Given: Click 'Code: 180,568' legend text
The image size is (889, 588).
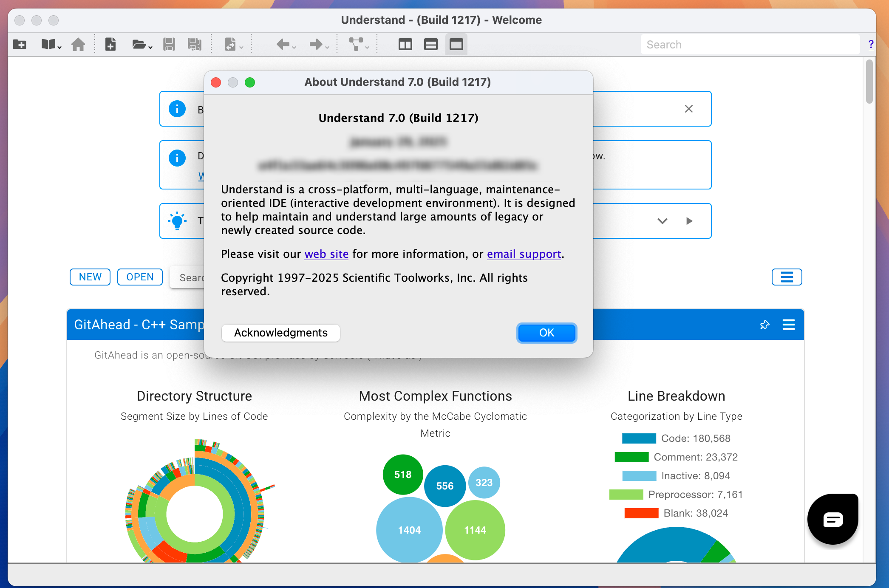Looking at the screenshot, I should [696, 438].
